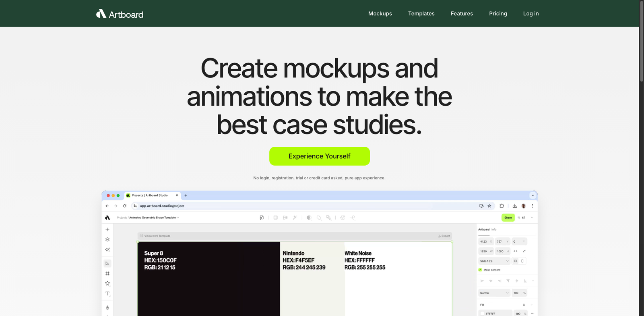Click the width field 1920

pyautogui.click(x=486, y=251)
